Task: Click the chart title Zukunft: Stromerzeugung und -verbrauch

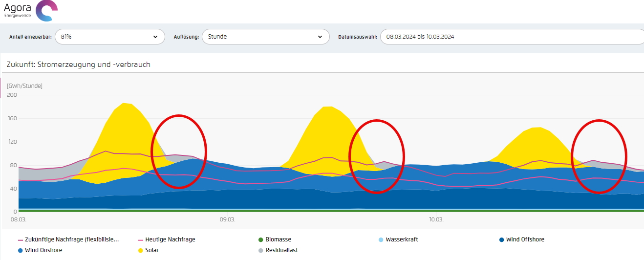Action: (x=78, y=65)
